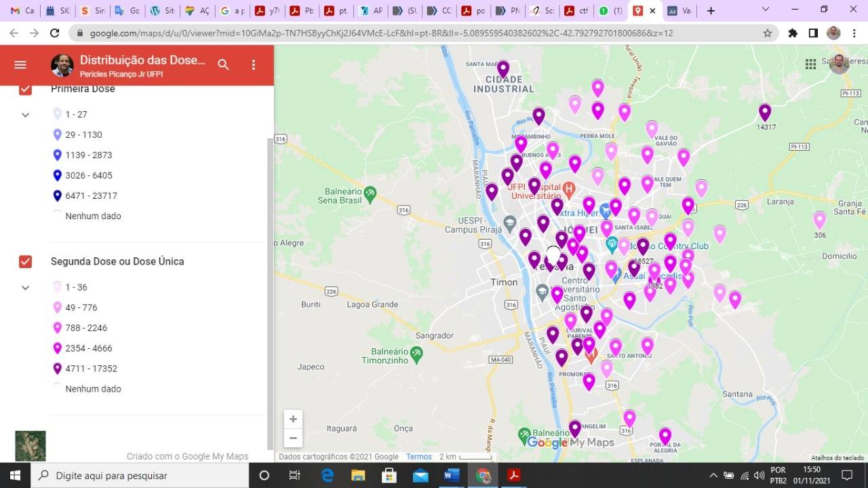Open the Chrome profile avatar in the toolbar
The image size is (868, 488).
(833, 33)
